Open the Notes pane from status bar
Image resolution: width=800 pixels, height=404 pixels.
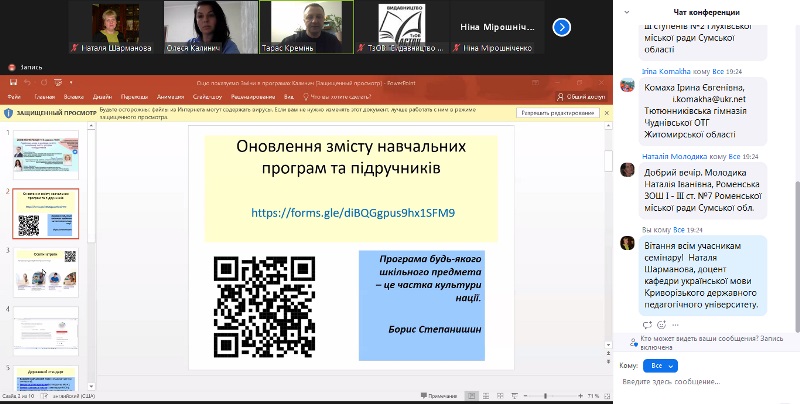pos(438,397)
